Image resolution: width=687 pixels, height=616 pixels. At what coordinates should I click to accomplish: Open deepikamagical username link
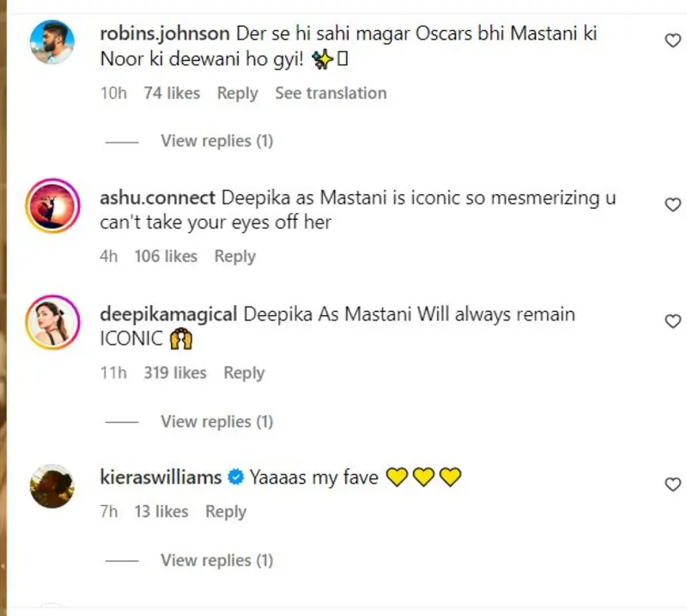168,314
